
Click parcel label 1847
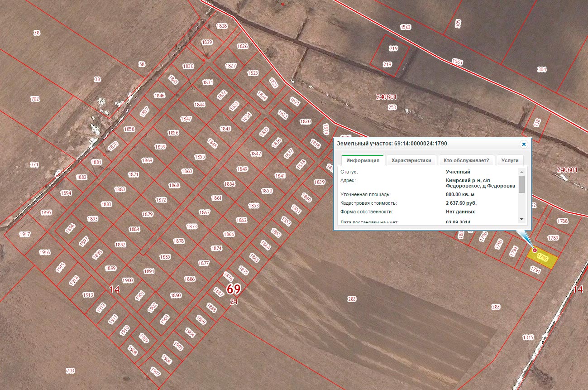click(x=186, y=119)
